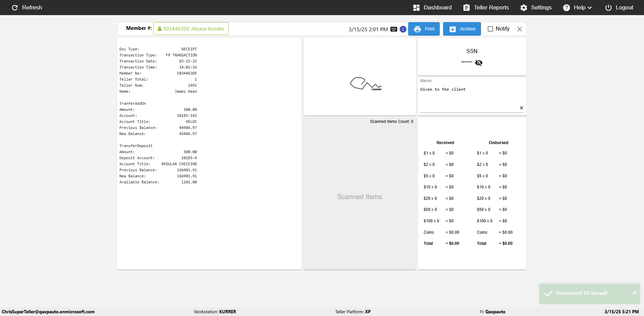
Task: Close the document viewer with X
Action: tap(520, 29)
